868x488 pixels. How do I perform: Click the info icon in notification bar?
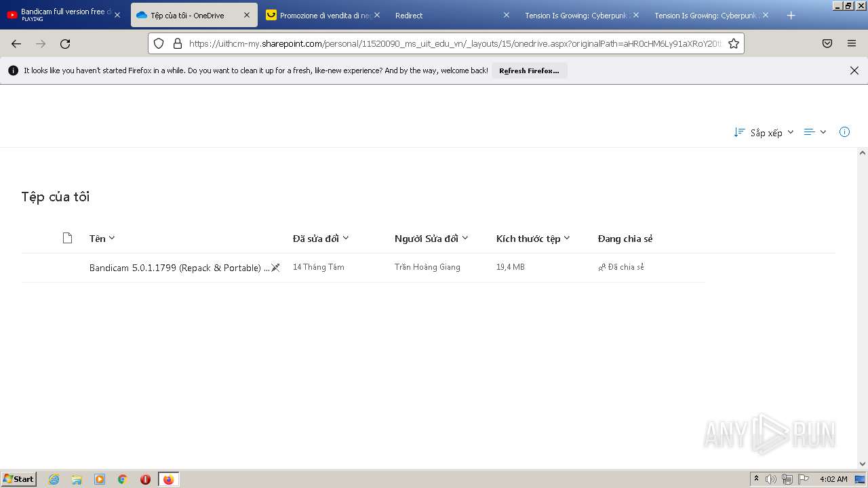13,70
